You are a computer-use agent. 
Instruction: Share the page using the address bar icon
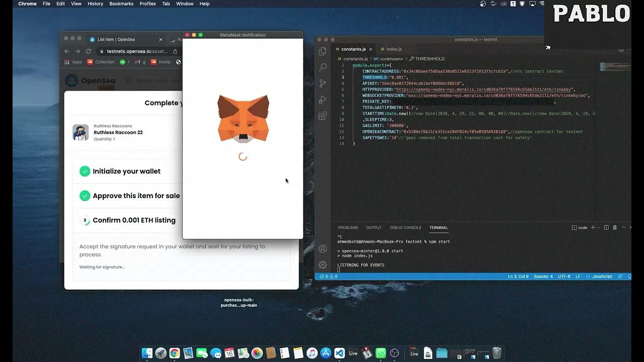175,51
